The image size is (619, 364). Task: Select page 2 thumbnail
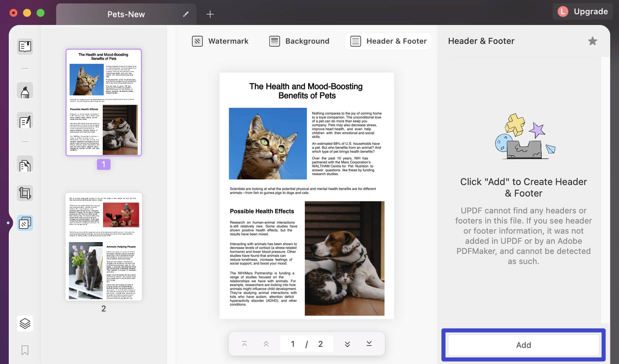pos(103,246)
